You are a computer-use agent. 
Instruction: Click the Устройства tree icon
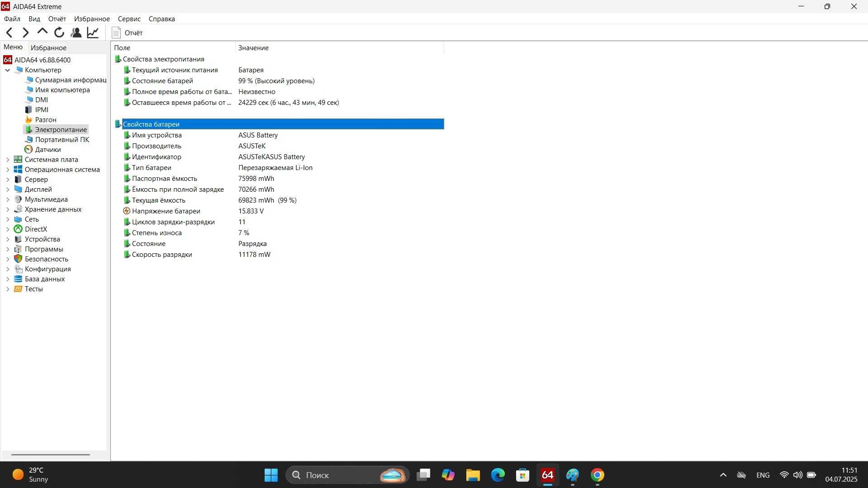[18, 239]
